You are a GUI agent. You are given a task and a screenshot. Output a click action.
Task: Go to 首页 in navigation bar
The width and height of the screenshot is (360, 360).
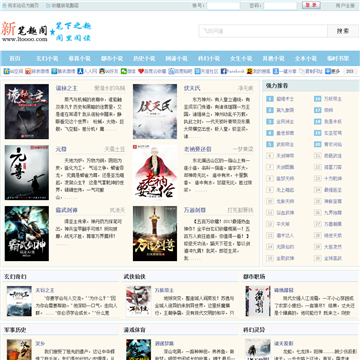click(15, 58)
